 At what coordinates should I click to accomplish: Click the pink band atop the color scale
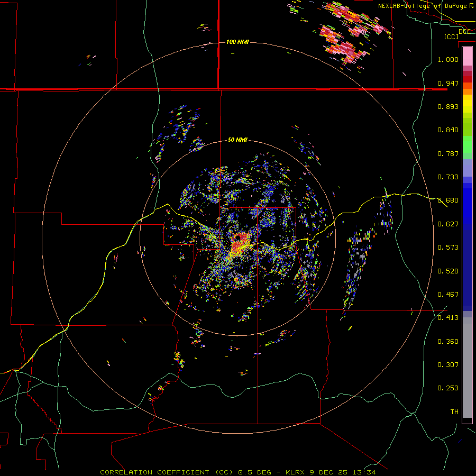tap(467, 57)
